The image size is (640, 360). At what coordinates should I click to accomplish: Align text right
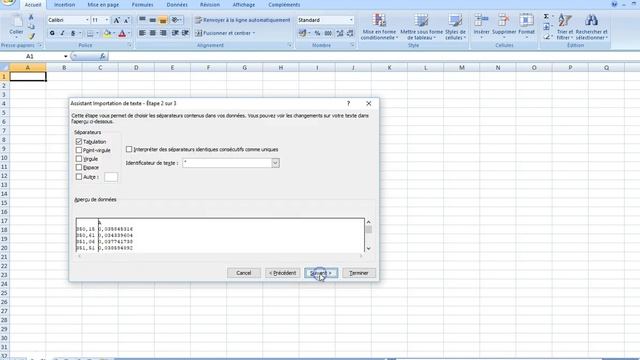point(163,33)
